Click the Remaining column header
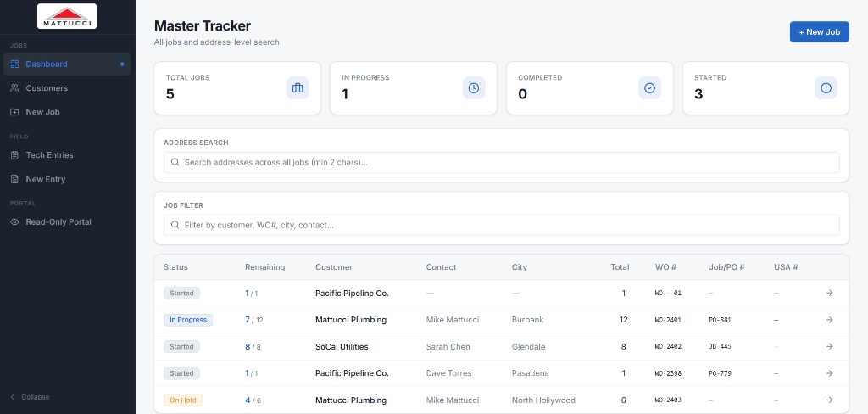868x414 pixels. 265,267
